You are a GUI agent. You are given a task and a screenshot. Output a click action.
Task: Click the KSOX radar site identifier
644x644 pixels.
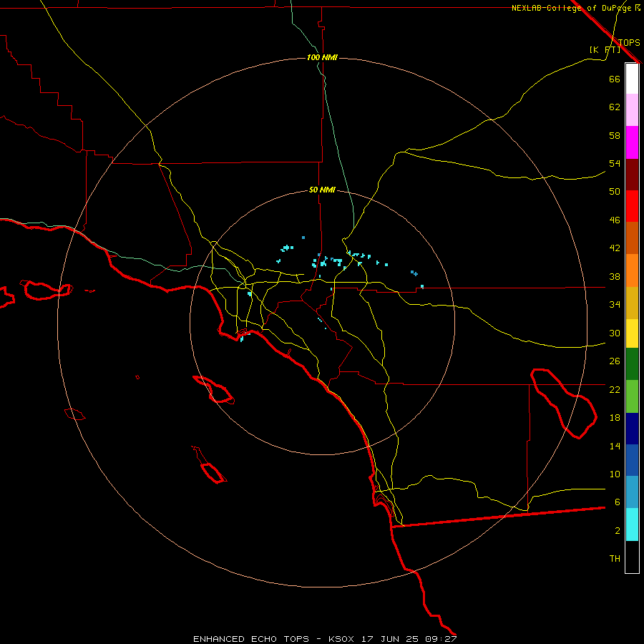pyautogui.click(x=341, y=639)
